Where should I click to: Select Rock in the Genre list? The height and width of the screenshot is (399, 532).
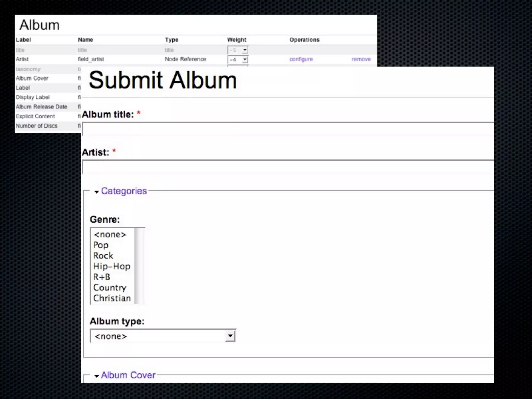tap(103, 256)
